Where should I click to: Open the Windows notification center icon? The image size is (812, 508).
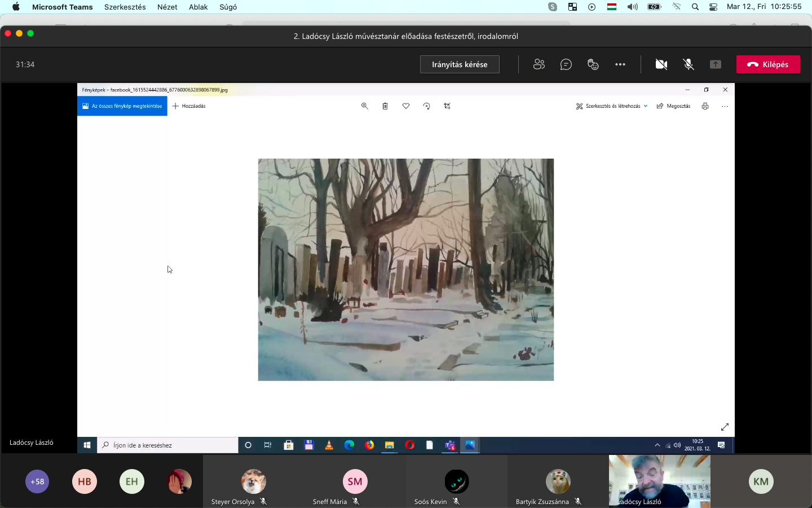721,445
